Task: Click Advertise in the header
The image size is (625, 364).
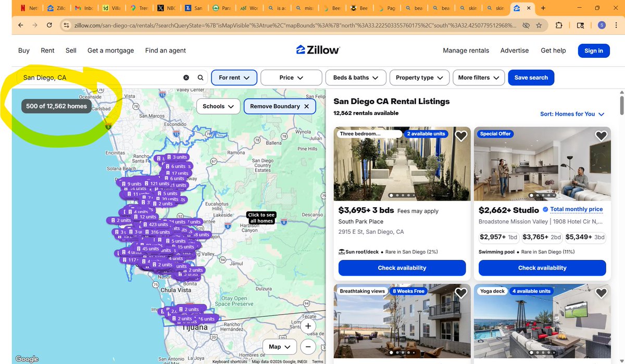Action: pos(515,51)
